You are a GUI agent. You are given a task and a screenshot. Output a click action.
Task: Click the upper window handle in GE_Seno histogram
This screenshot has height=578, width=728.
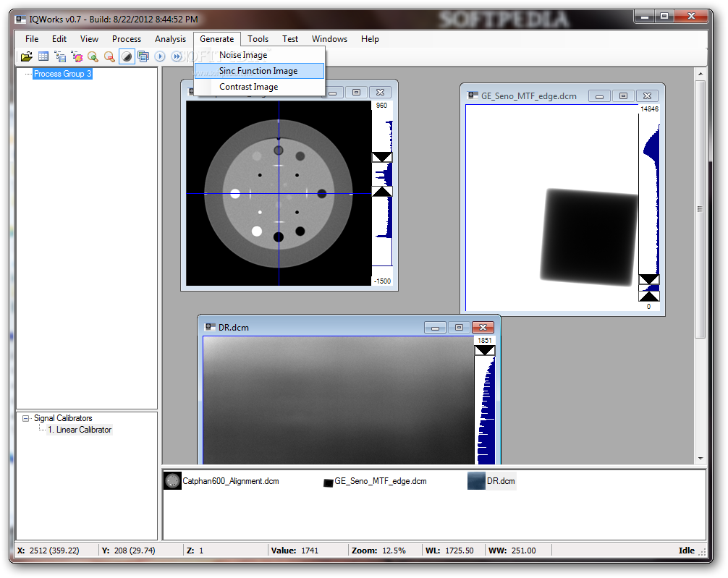tap(648, 279)
